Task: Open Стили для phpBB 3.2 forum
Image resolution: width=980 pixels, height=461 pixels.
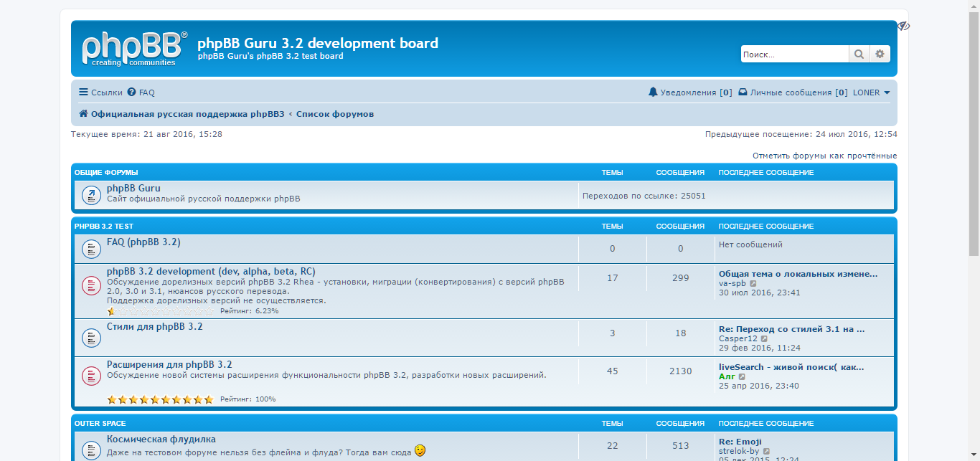Action: pos(155,326)
